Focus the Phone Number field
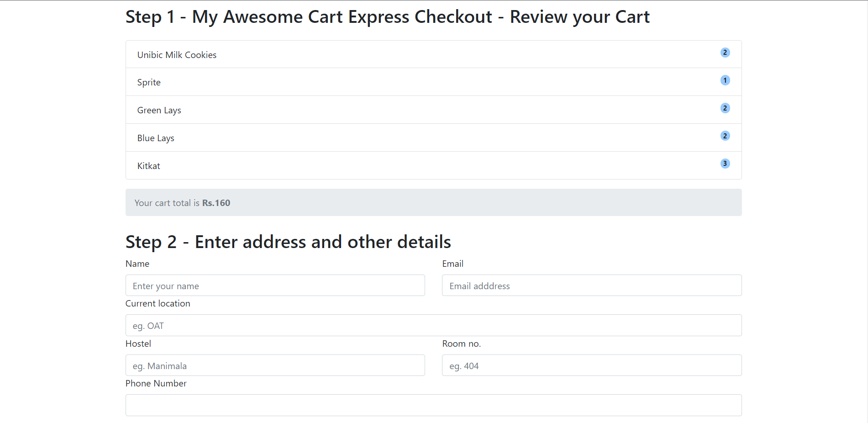Image resolution: width=868 pixels, height=423 pixels. tap(434, 405)
